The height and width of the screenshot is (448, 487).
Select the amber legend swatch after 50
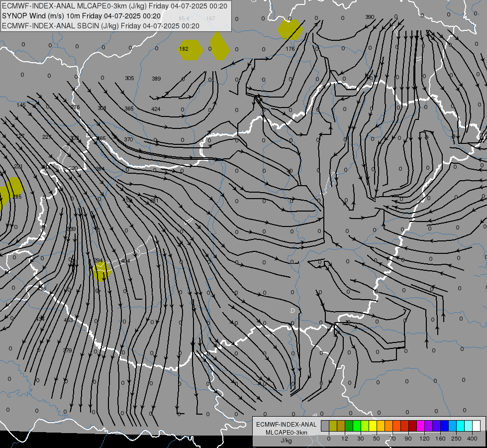(381, 426)
